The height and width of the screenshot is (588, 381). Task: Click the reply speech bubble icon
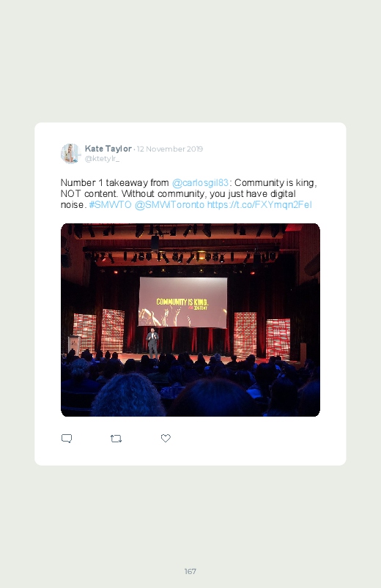click(x=67, y=439)
